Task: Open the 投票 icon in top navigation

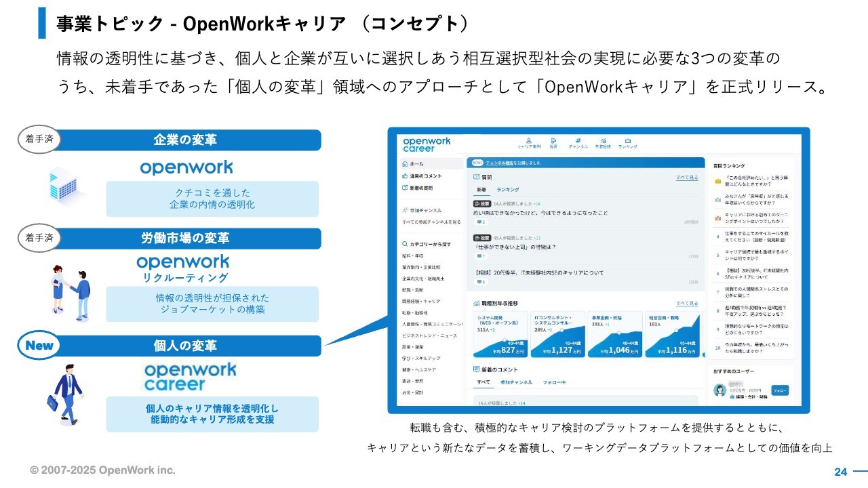Action: [553, 140]
